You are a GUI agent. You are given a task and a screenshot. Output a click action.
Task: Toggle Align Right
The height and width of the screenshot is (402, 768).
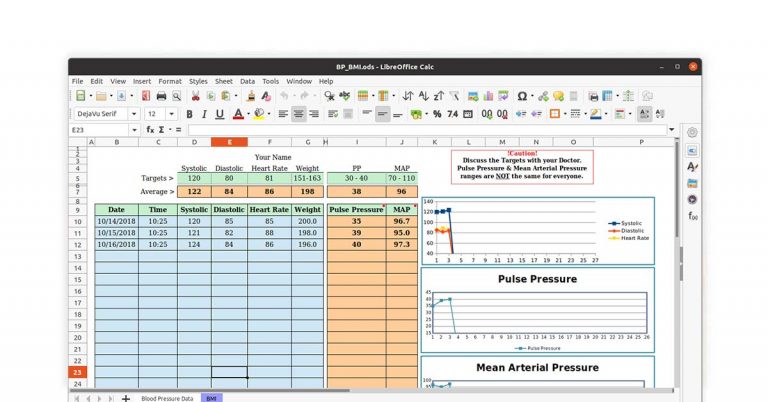314,114
